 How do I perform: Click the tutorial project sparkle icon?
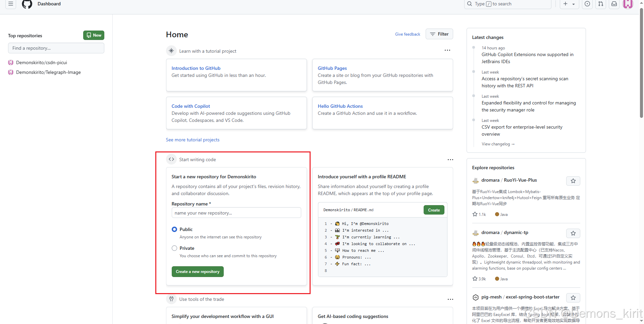171,51
